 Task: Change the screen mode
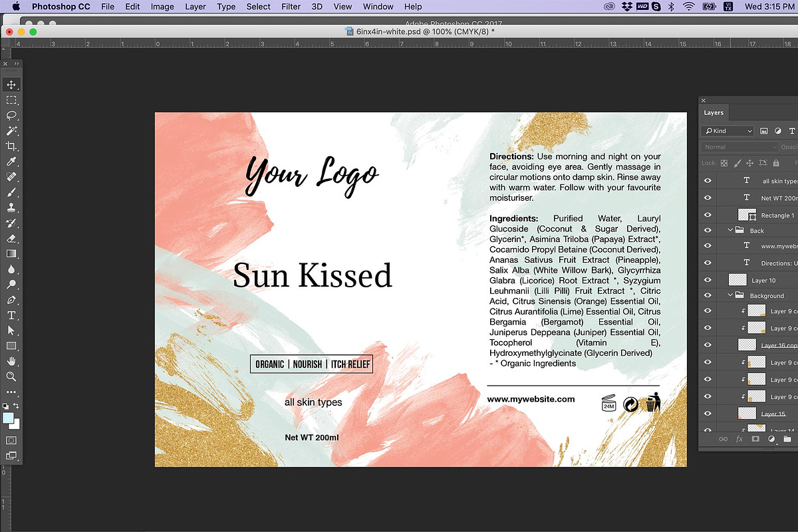pyautogui.click(x=11, y=456)
